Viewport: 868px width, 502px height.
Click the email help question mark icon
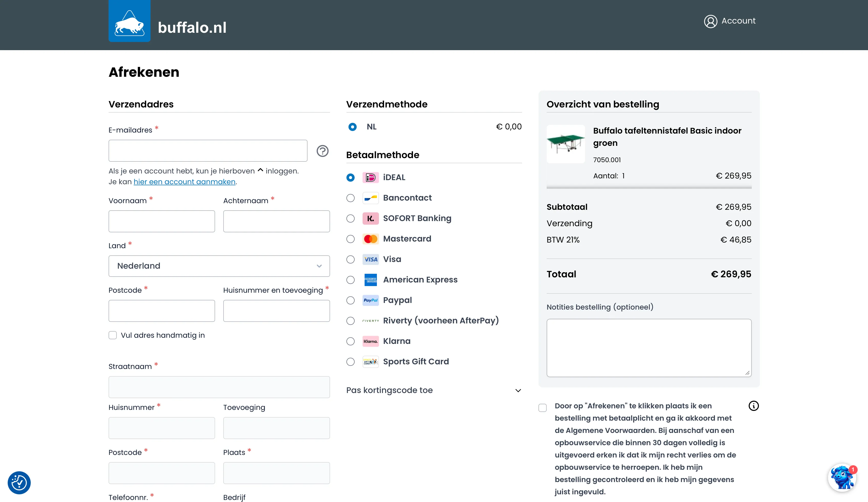coord(322,151)
